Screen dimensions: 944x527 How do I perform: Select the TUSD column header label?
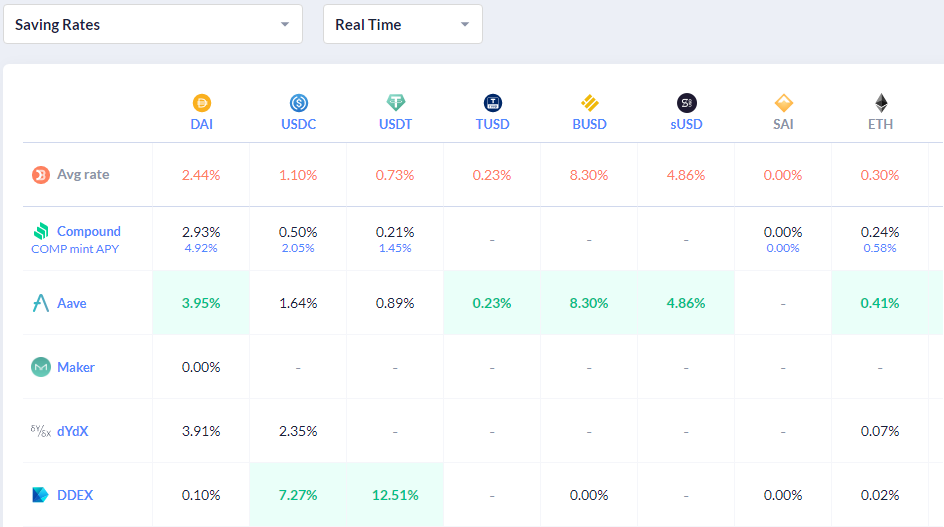(x=492, y=124)
